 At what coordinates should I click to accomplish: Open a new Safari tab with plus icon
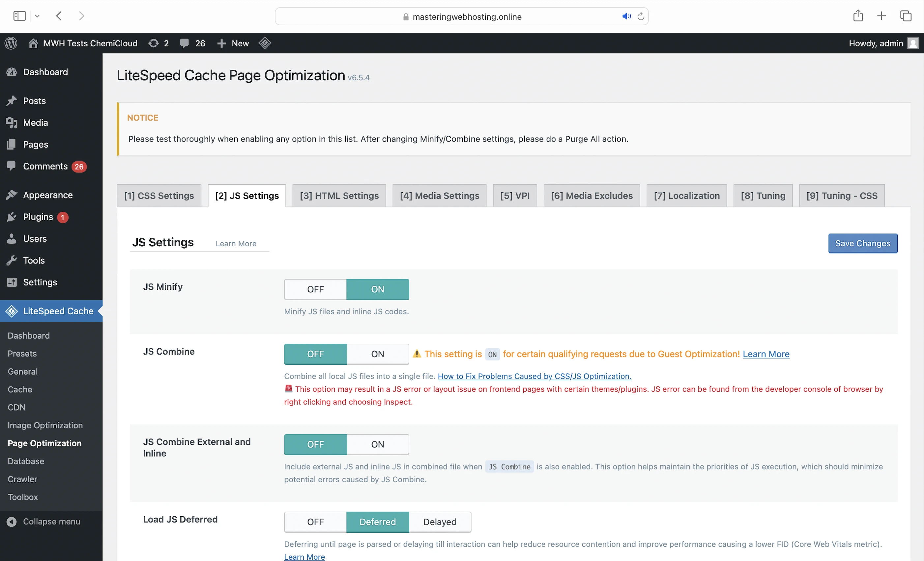(x=881, y=16)
